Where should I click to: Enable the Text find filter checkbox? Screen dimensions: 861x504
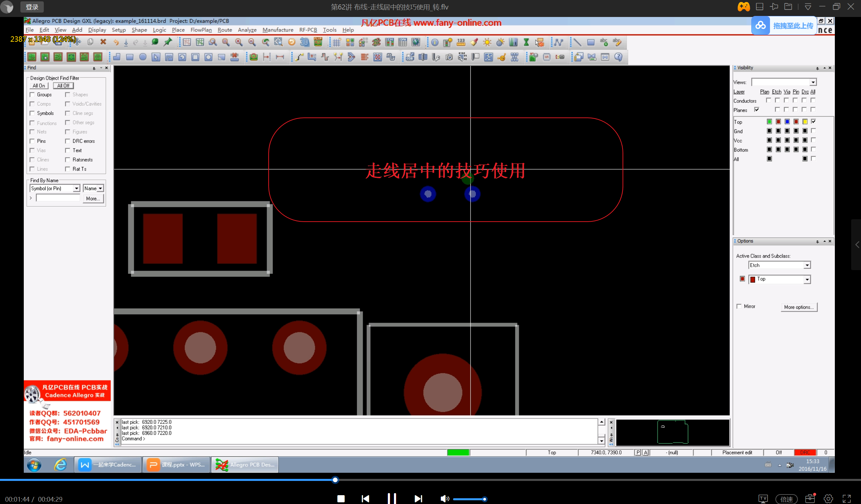(x=68, y=150)
